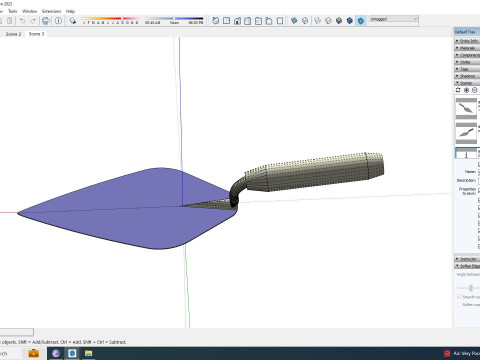Viewport: 480px width, 360px height.
Task: Adjust the shadow time of day slider
Action: tap(174, 20)
